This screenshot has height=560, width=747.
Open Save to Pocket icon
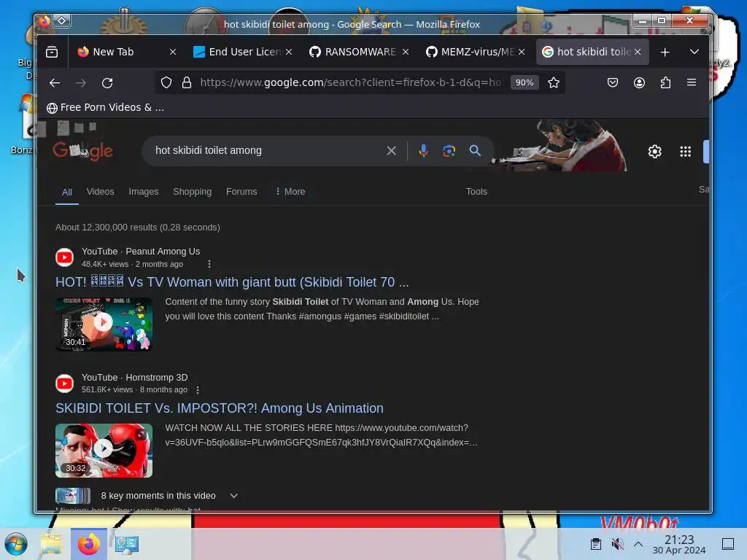pyautogui.click(x=613, y=83)
